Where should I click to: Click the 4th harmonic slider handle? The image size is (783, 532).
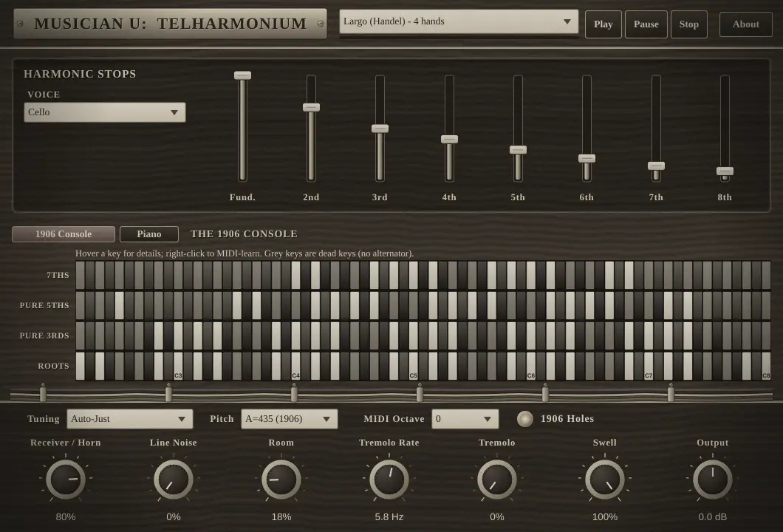point(449,140)
